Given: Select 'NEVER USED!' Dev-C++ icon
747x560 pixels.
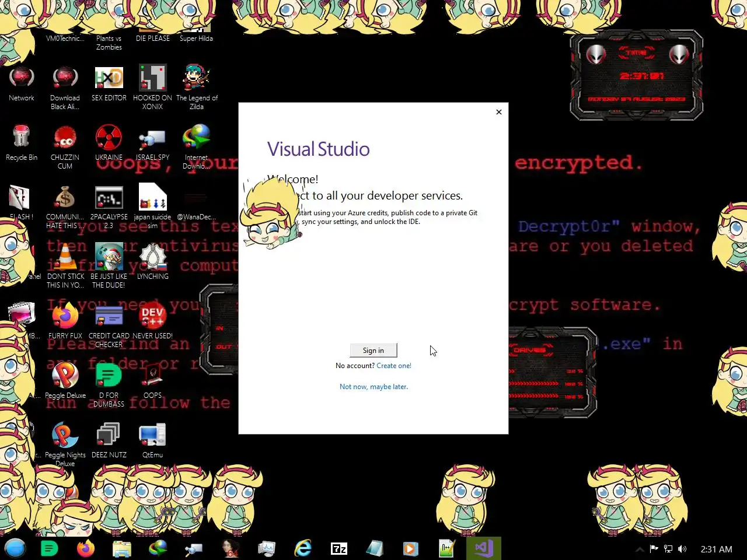Looking at the screenshot, I should click(x=152, y=321).
